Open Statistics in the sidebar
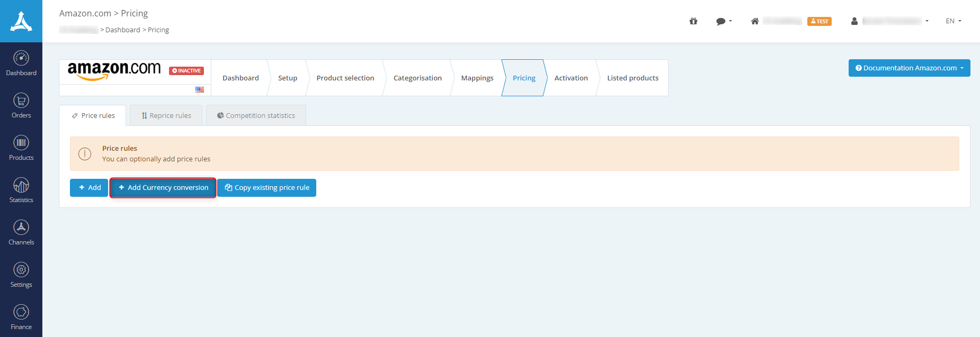This screenshot has height=337, width=980. 21,190
